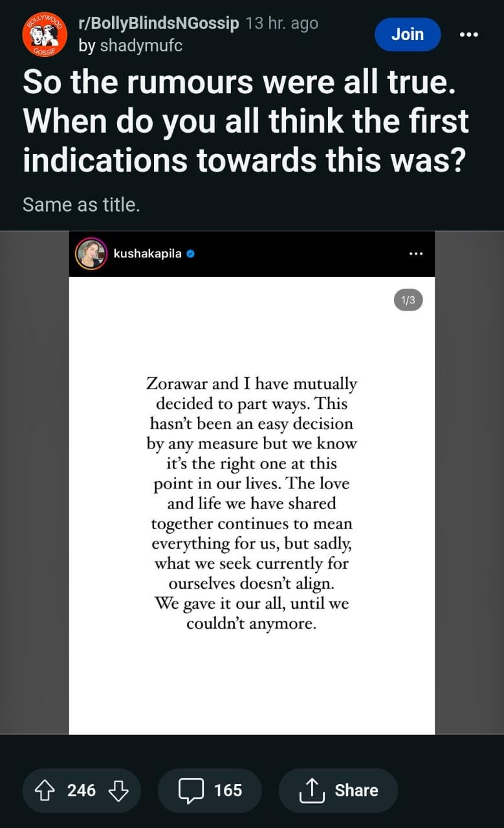View the profile of user shadymufc
This screenshot has width=504, height=828.
pyautogui.click(x=141, y=46)
